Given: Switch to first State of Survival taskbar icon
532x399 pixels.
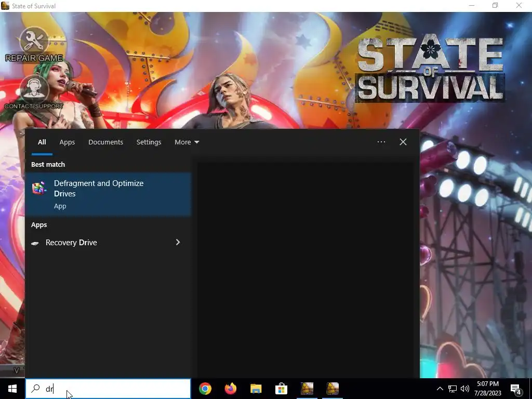Looking at the screenshot, I should coord(307,389).
